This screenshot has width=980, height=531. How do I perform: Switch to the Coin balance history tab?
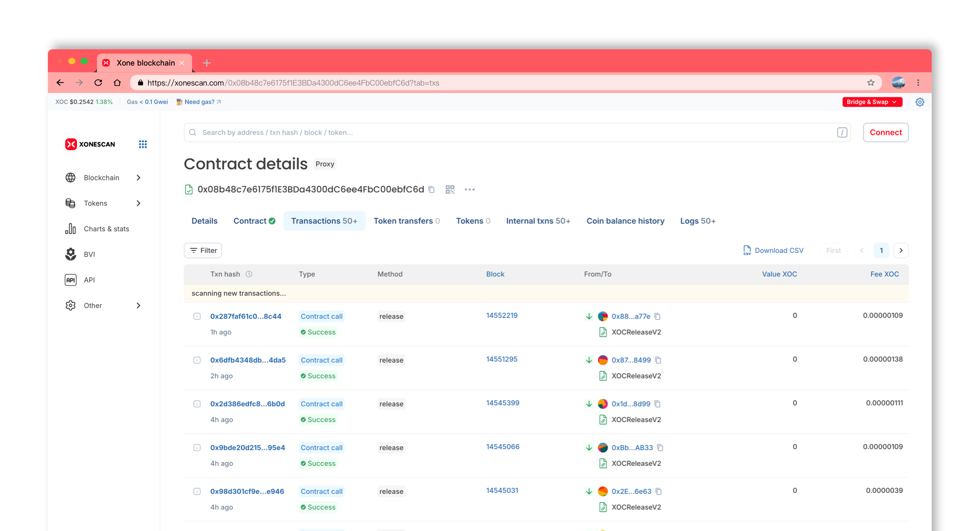pyautogui.click(x=625, y=221)
